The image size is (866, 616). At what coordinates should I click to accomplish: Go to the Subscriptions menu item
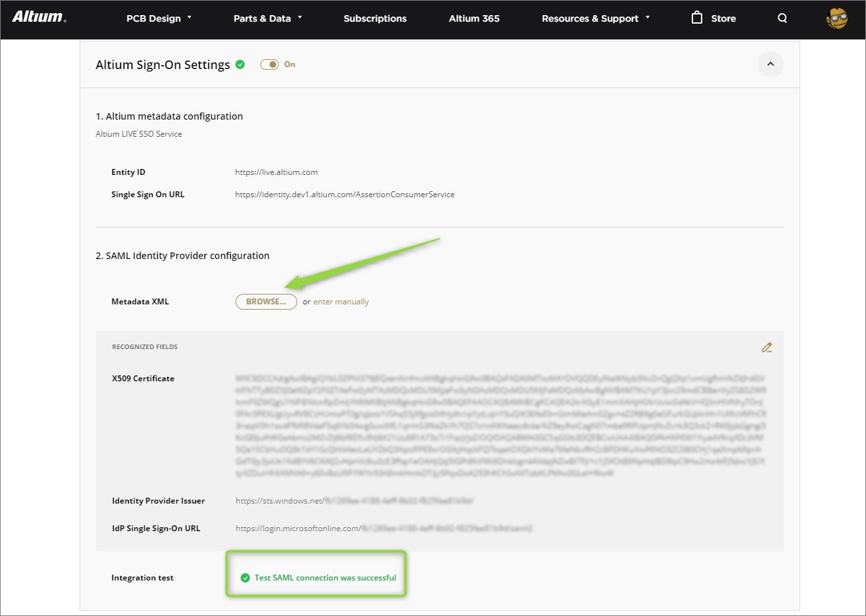(375, 18)
